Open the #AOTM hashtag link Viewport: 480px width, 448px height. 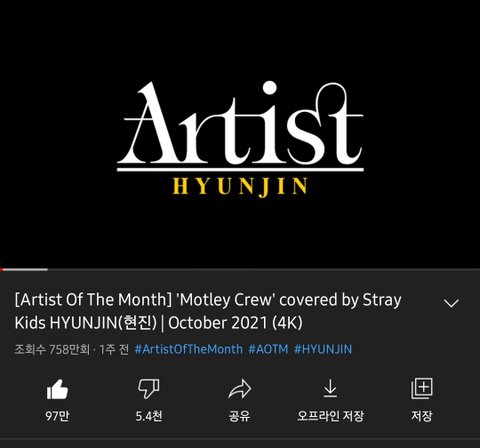pos(268,349)
